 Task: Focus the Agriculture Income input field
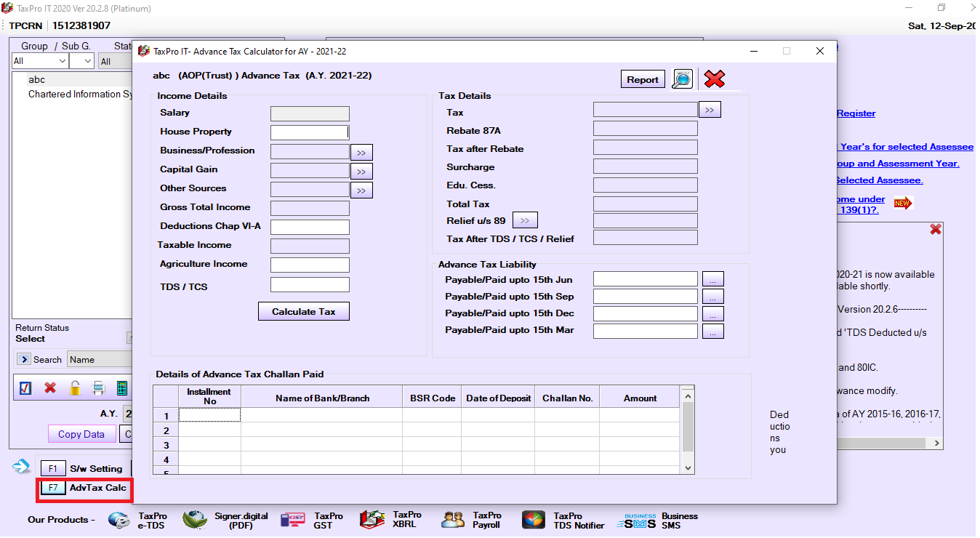tap(310, 265)
